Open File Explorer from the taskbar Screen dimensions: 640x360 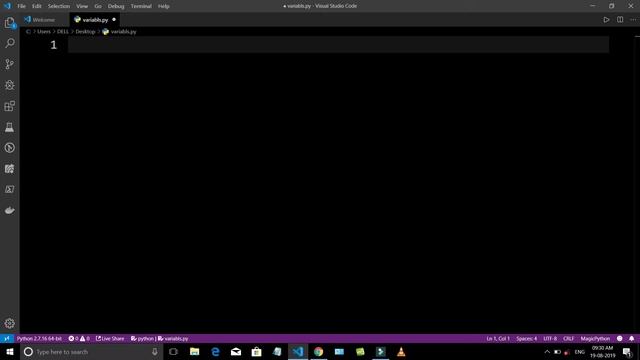point(194,351)
